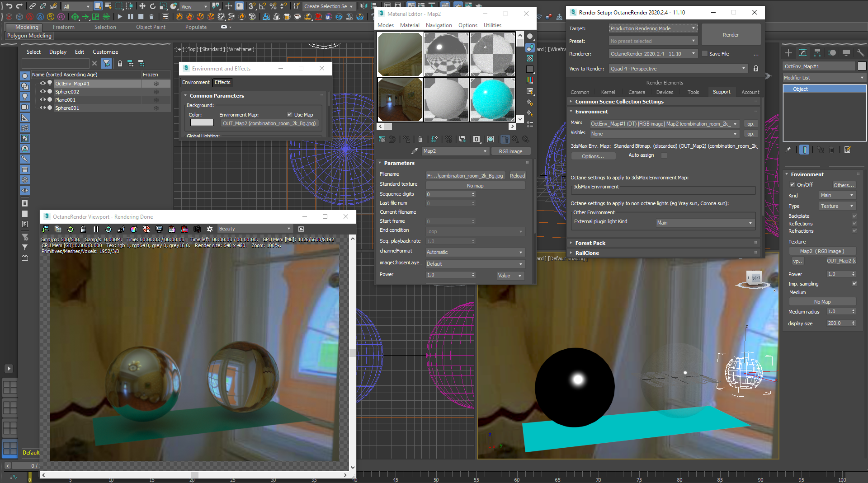Viewport: 868px width, 483px height.
Task: Open the Freeform ribbon tab
Action: [63, 27]
